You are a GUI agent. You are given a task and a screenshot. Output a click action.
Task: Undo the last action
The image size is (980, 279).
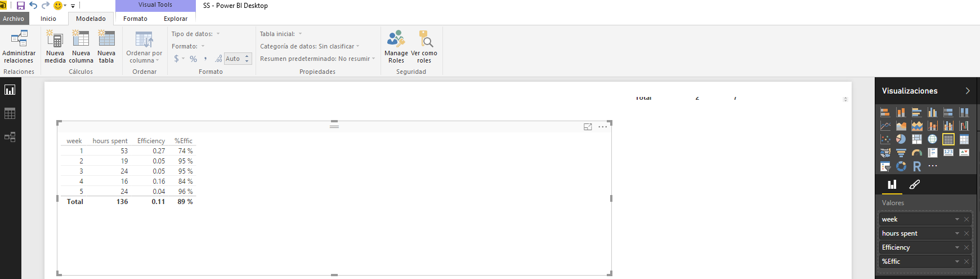(33, 6)
